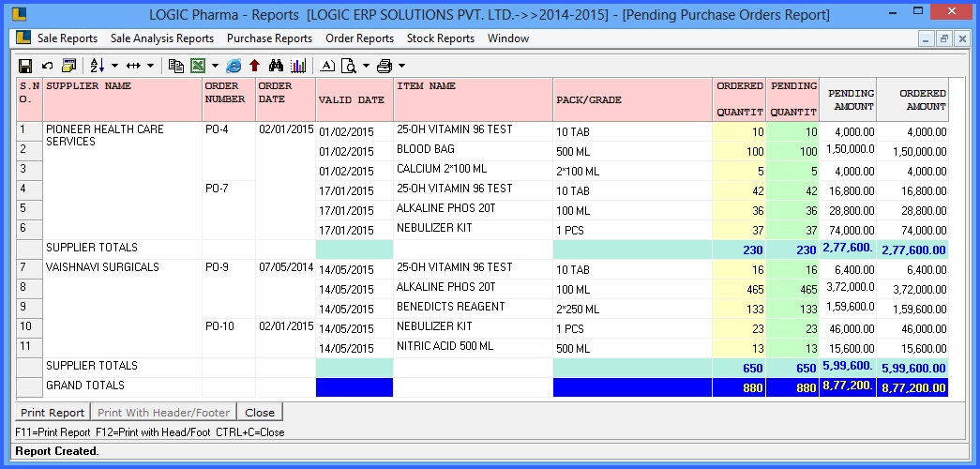Screen dimensions: 980x469
Task: Click the ITEM NAME column header
Action: tap(474, 99)
